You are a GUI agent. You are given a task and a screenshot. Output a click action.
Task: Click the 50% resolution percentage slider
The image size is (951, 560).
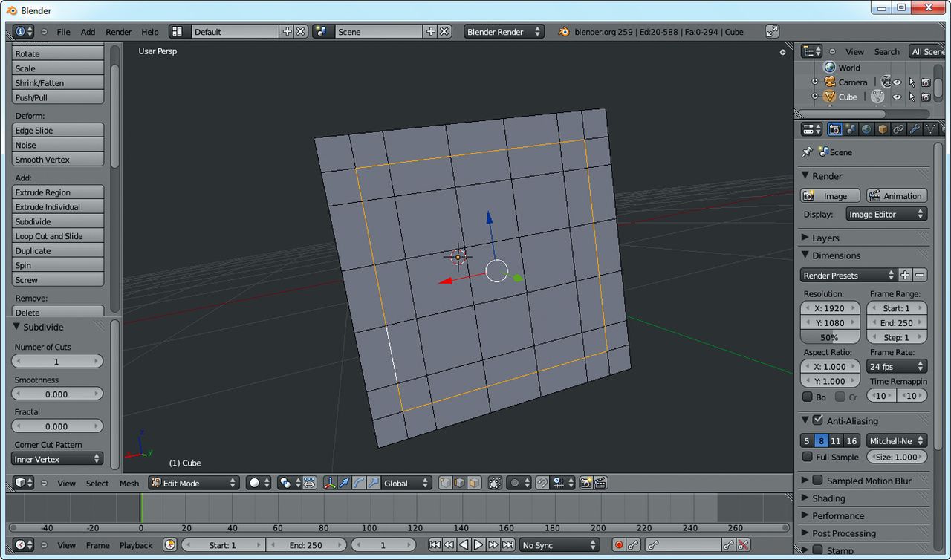pos(830,337)
